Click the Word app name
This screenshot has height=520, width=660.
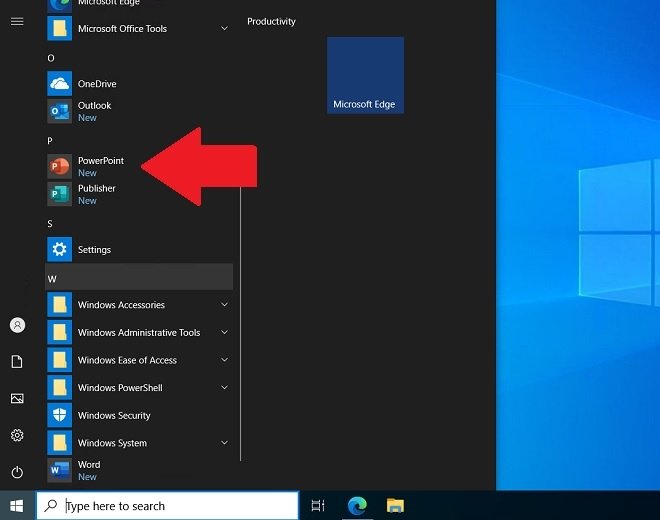pyautogui.click(x=89, y=464)
